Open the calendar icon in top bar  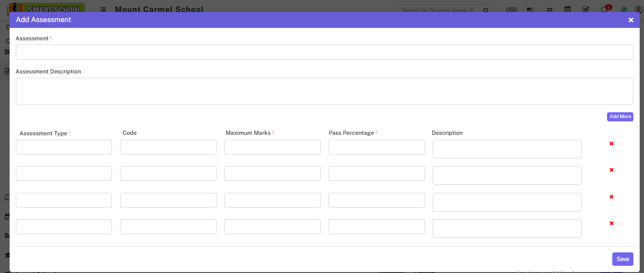click(568, 9)
